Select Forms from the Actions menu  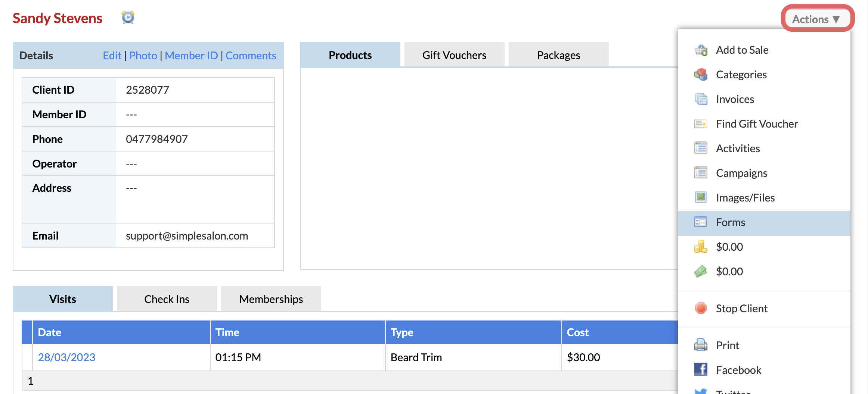point(730,222)
